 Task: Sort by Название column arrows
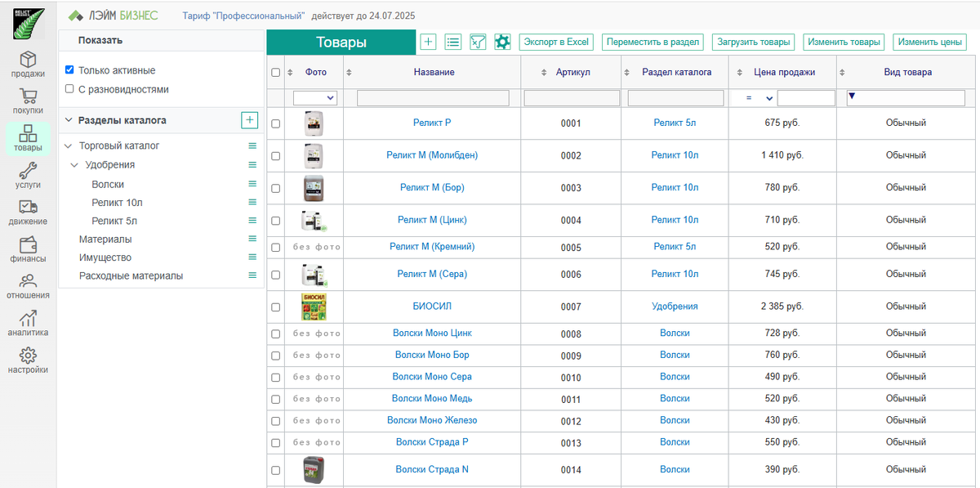tap(350, 73)
